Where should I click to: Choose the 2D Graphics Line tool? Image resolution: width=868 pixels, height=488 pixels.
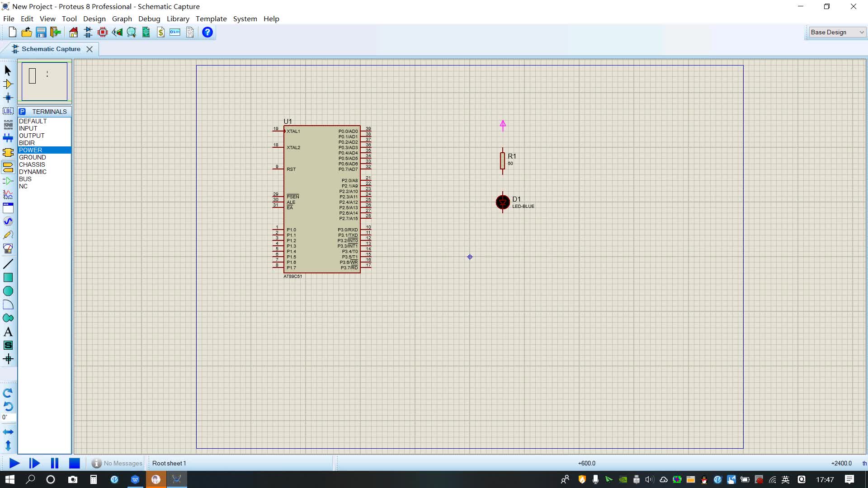pos(8,264)
